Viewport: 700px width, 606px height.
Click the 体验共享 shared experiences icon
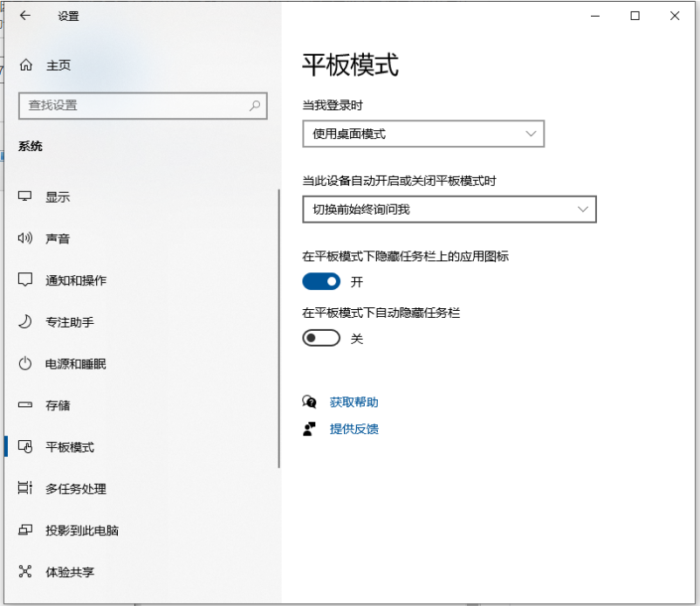[x=26, y=573]
